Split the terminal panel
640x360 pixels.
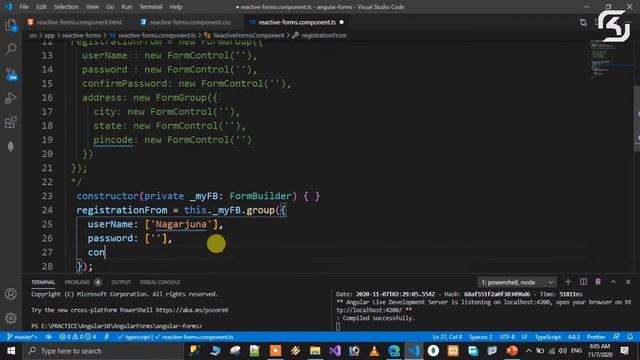[x=583, y=282]
